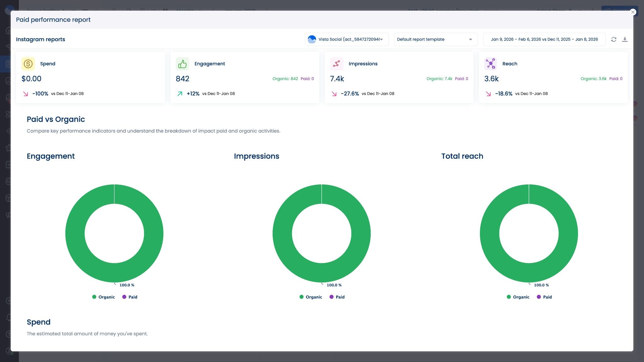The height and width of the screenshot is (362, 644).
Task: Close the Paid performance report dialog
Action: [x=633, y=12]
